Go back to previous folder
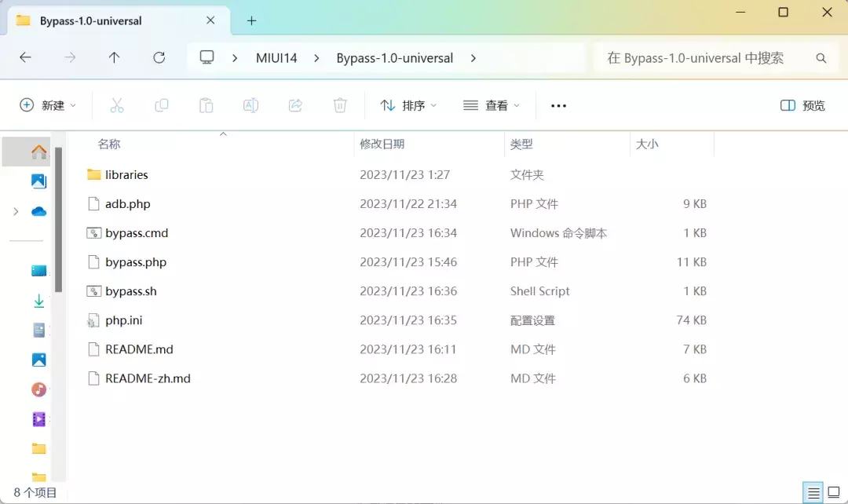848x504 pixels. [25, 57]
